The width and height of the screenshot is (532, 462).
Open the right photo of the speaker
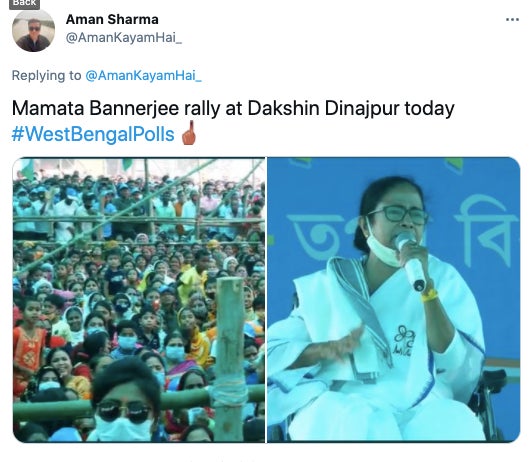[394, 300]
